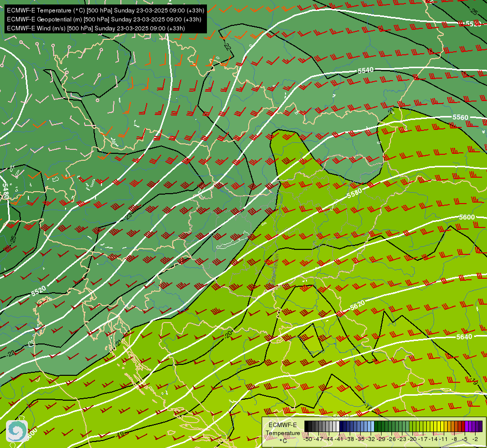Click the swirl logo icon on the map
Viewport: 487px width, 448px height.
pyautogui.click(x=17, y=431)
